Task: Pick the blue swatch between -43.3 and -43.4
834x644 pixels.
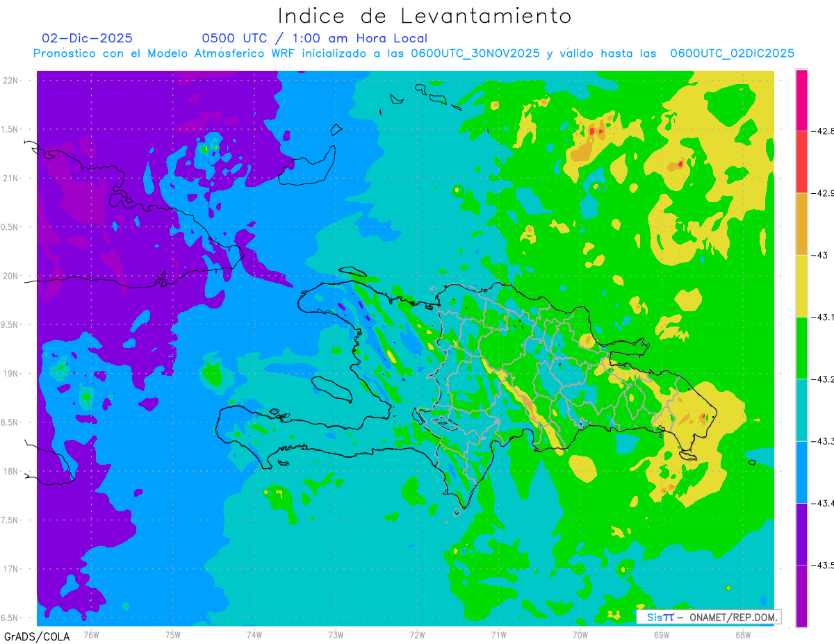Action: (801, 472)
